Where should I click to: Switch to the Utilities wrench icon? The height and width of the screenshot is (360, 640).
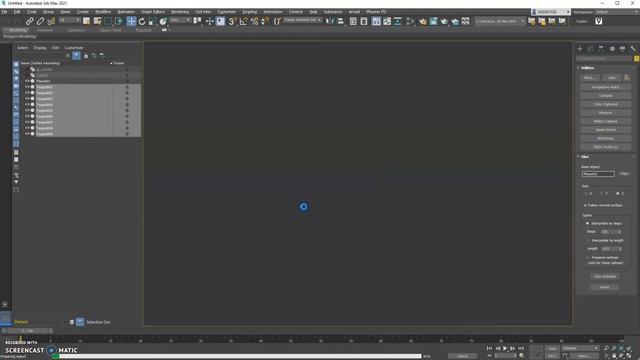point(633,49)
